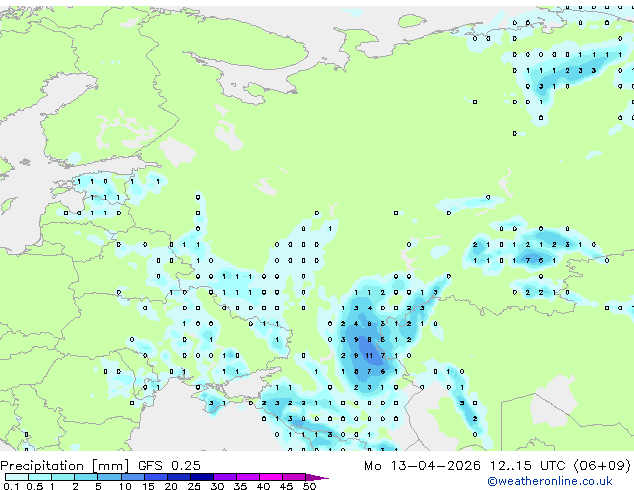This screenshot has height=490, width=634.
Task: Click the 'GFS 0.25' model label
Action: click(169, 466)
